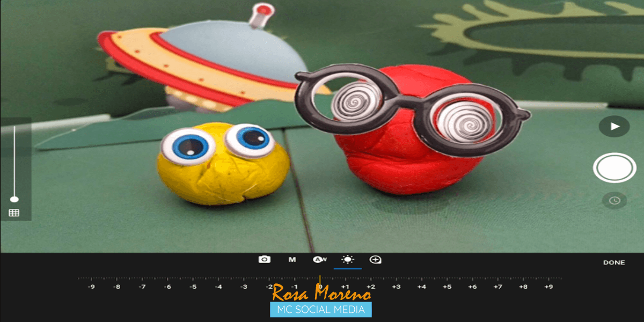Open the interval timer clock icon
This screenshot has height=322, width=644.
(x=614, y=200)
